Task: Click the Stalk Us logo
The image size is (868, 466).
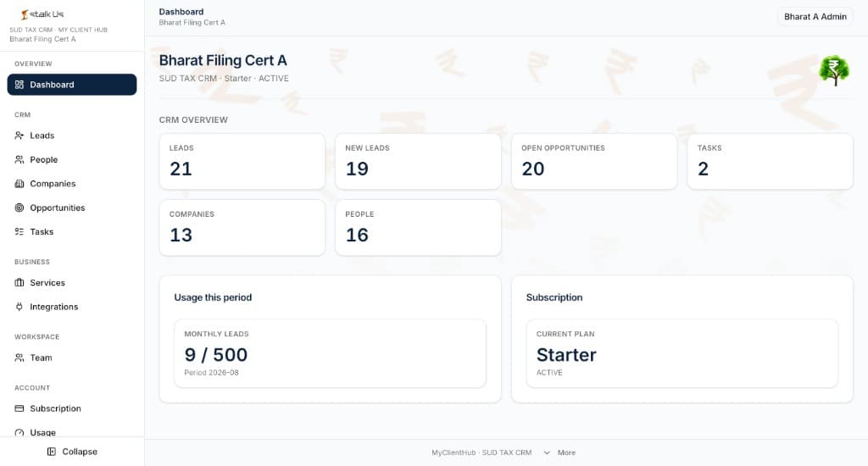Action: [x=42, y=14]
